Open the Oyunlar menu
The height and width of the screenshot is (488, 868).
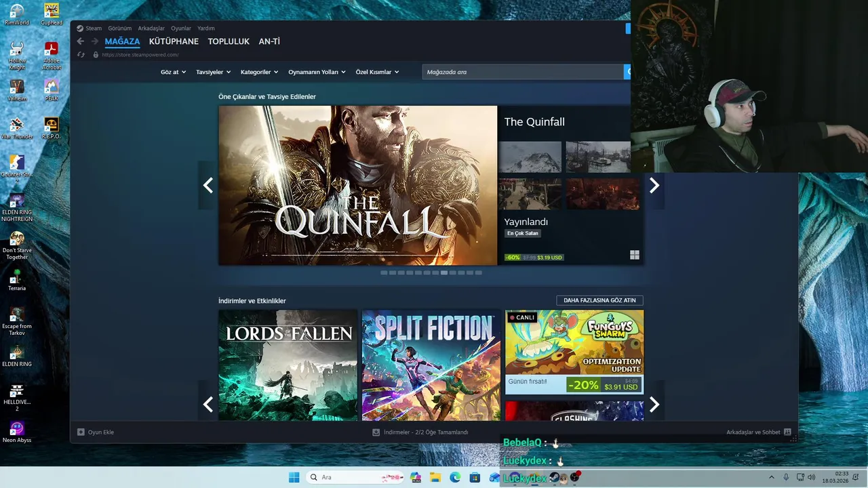pyautogui.click(x=181, y=28)
